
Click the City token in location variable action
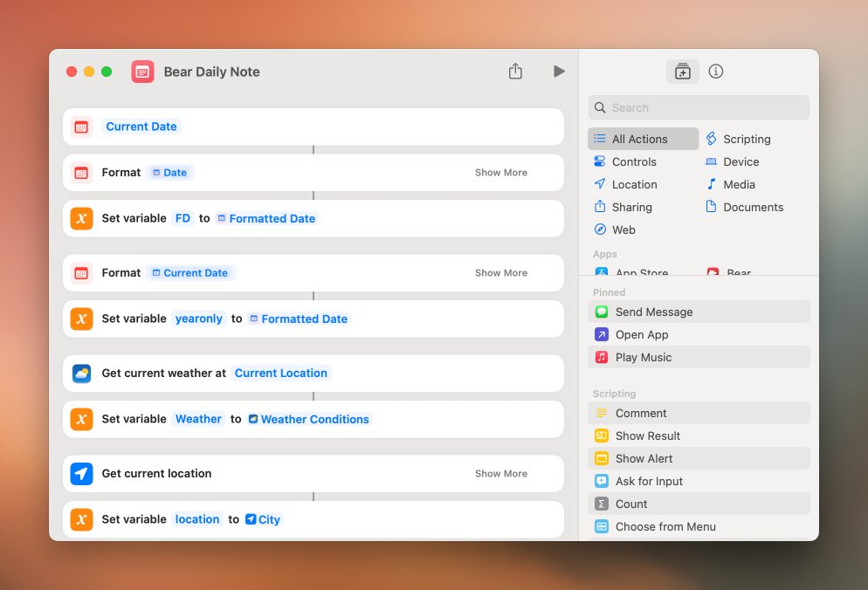[x=263, y=519]
